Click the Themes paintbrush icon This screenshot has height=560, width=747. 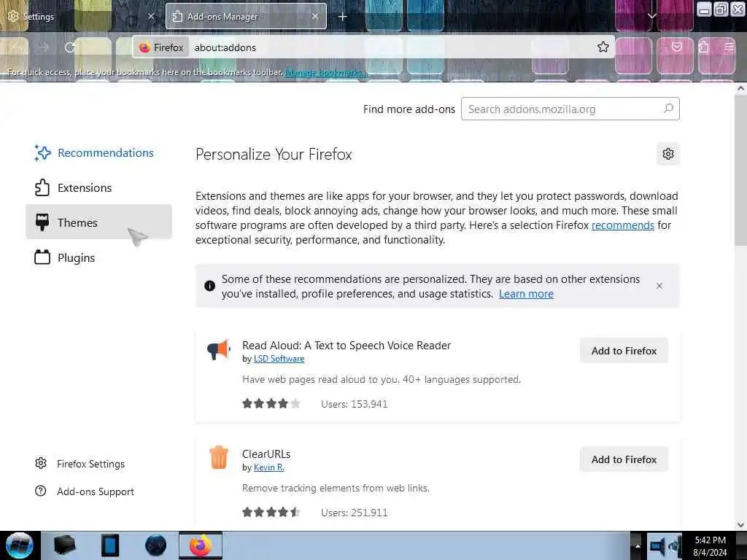[42, 222]
